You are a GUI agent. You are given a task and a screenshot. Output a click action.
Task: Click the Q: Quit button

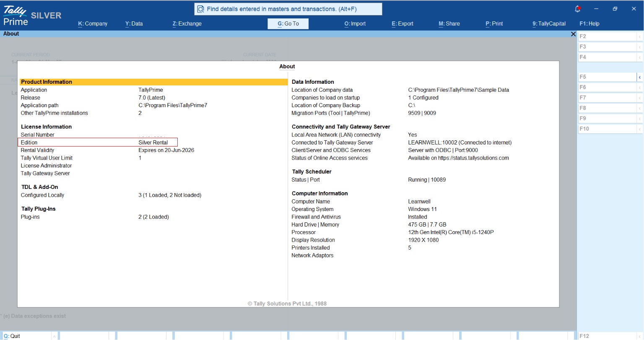27,336
